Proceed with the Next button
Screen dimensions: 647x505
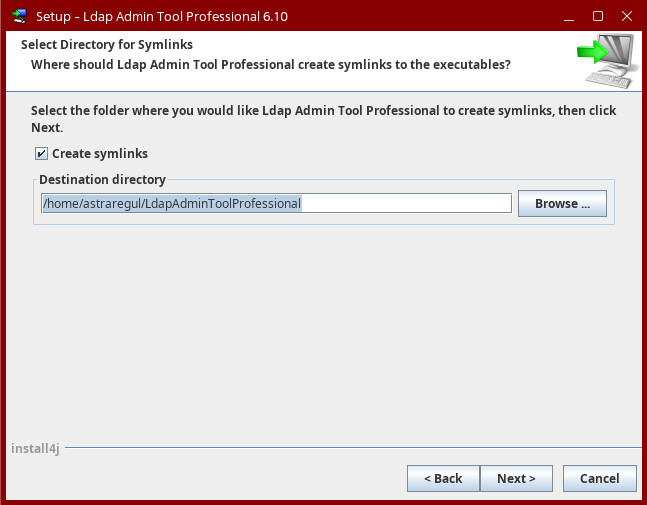516,479
